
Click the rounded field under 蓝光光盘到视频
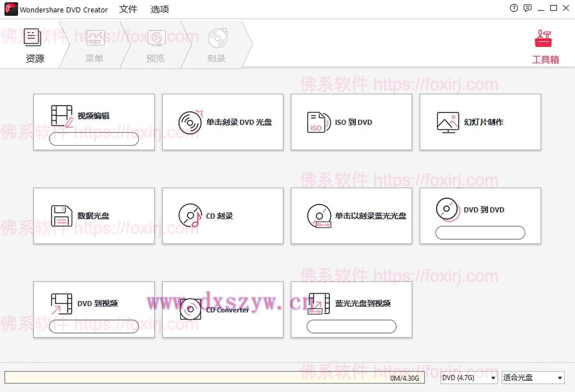point(351,326)
